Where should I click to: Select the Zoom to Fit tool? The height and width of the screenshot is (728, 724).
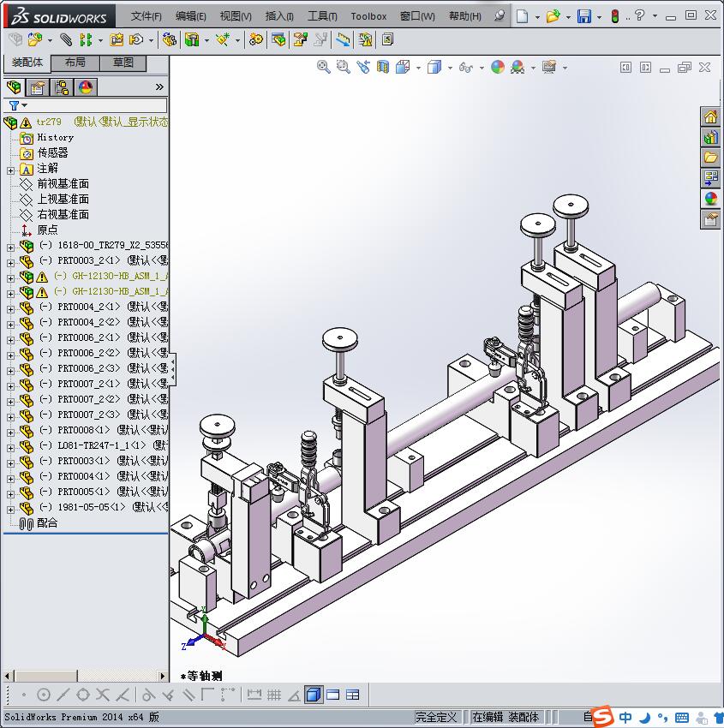click(x=323, y=67)
